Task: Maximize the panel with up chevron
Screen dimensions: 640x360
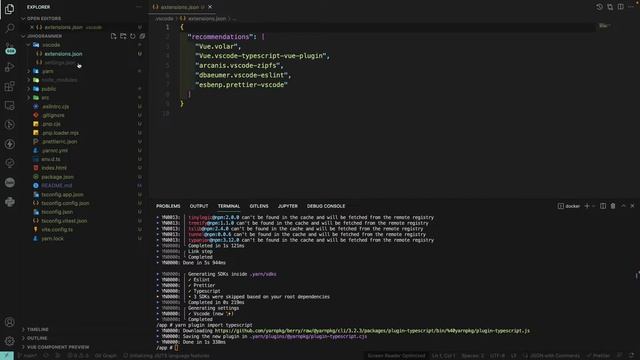Action: point(623,206)
